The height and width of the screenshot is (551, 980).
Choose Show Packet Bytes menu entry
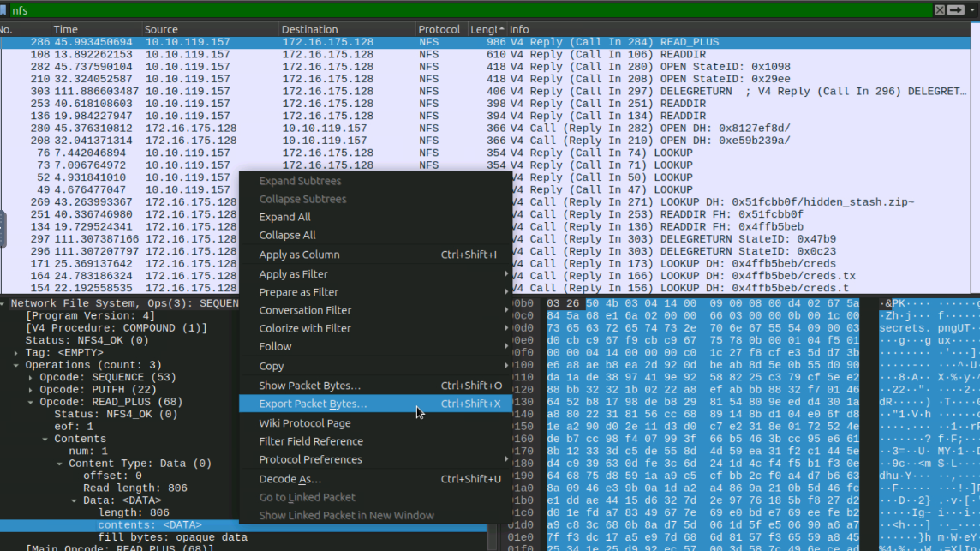pyautogui.click(x=309, y=386)
